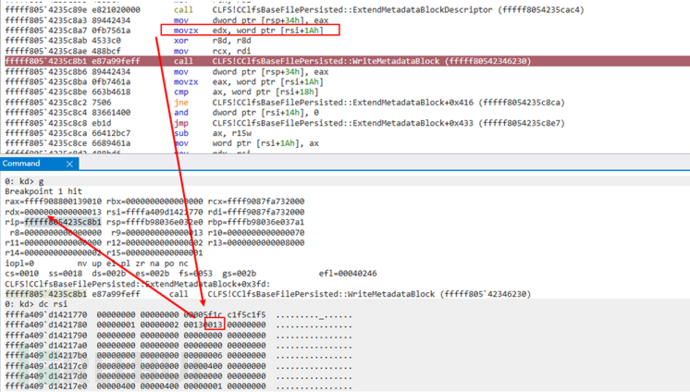The height and width of the screenshot is (392, 690).
Task: Click the movzx edx instruction in red box
Action: click(250, 30)
